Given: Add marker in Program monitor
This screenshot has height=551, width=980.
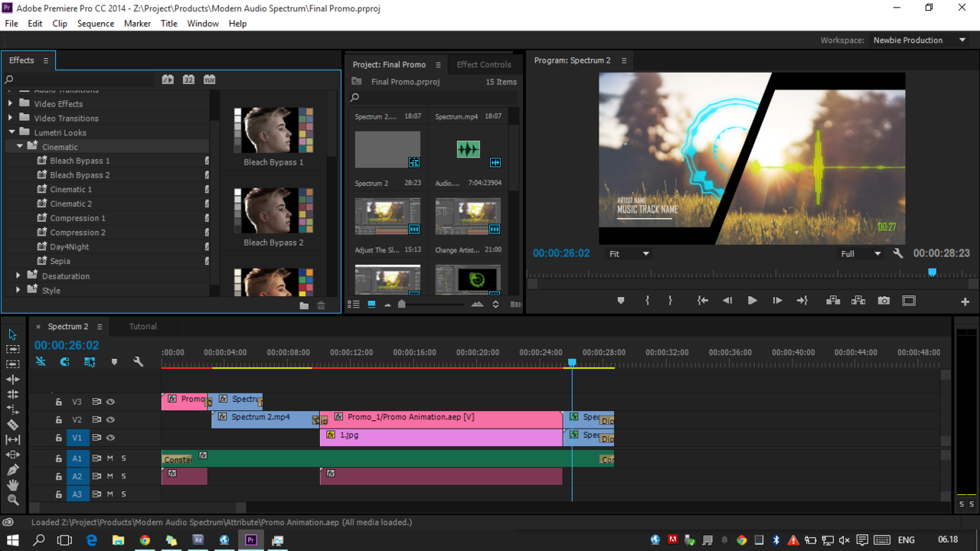Looking at the screenshot, I should (x=621, y=301).
